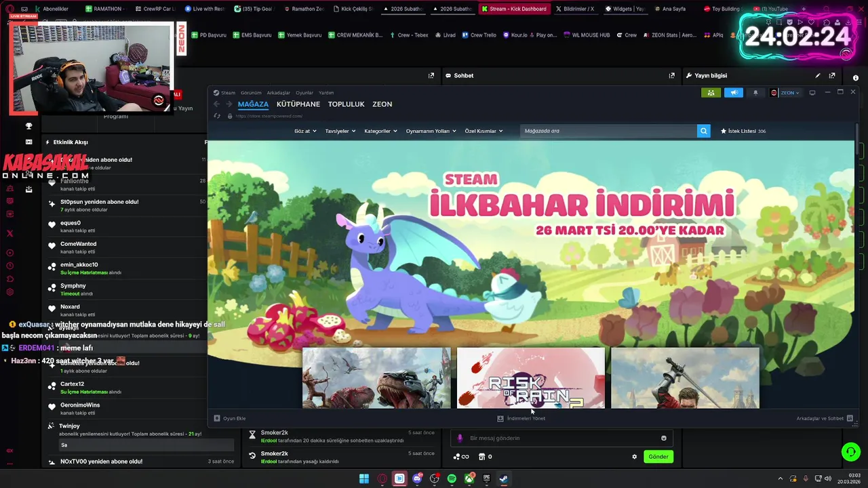This screenshot has width=868, height=488.
Task: Open X icon in Kick sidebar
Action: pyautogui.click(x=9, y=233)
